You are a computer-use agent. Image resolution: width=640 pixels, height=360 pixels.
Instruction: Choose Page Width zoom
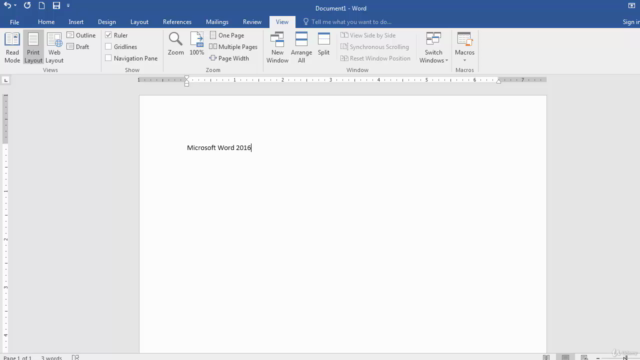tap(229, 58)
